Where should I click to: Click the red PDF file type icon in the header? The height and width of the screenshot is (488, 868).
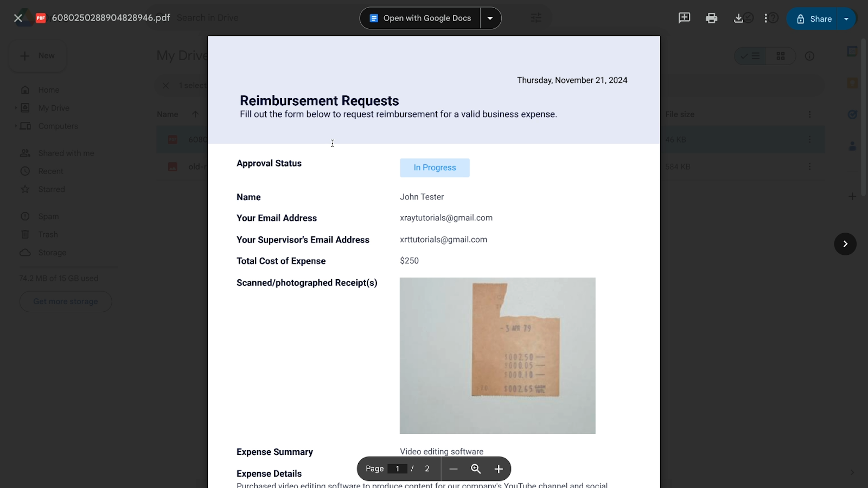(41, 18)
